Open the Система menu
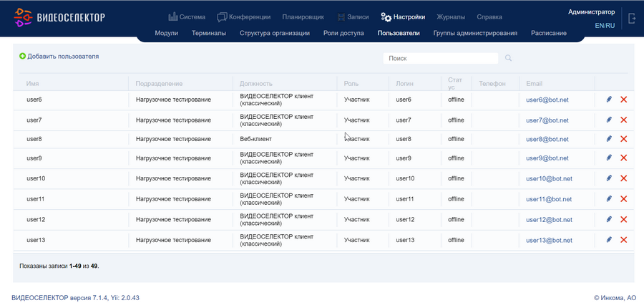644x308 pixels. [187, 17]
